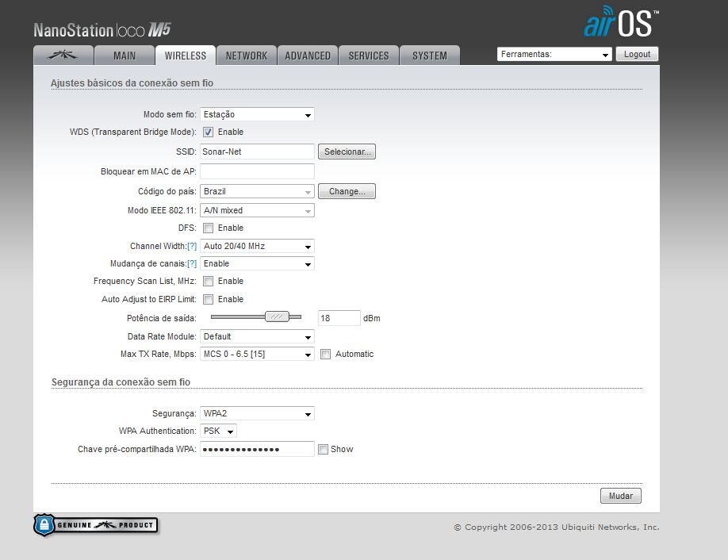
Task: Check the Automatic TX rate checkbox
Action: coord(325,355)
